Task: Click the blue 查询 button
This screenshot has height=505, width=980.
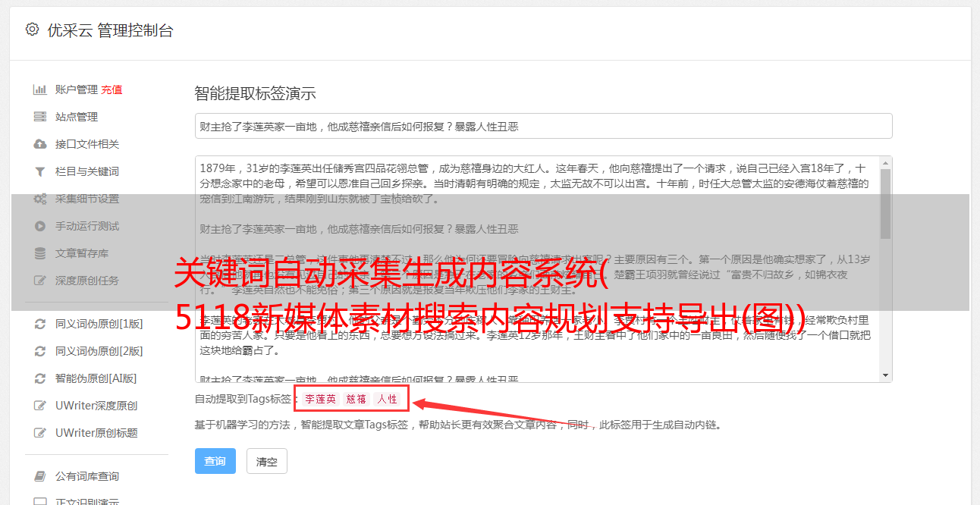Action: click(215, 461)
